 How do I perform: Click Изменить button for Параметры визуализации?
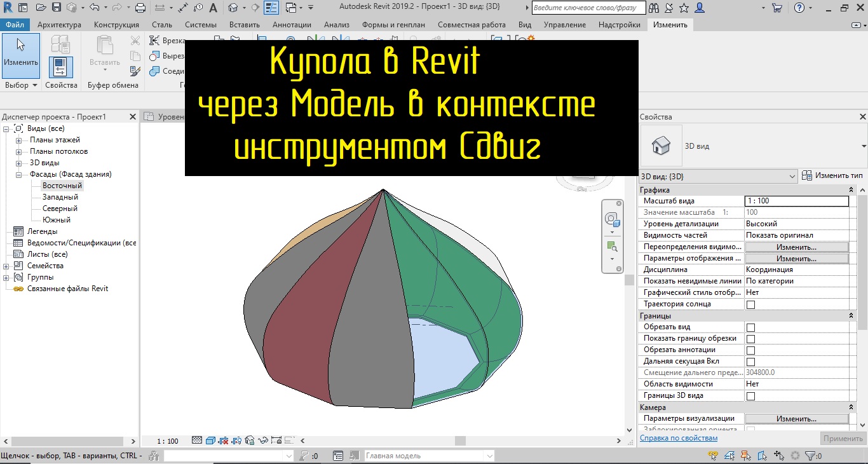pyautogui.click(x=796, y=419)
